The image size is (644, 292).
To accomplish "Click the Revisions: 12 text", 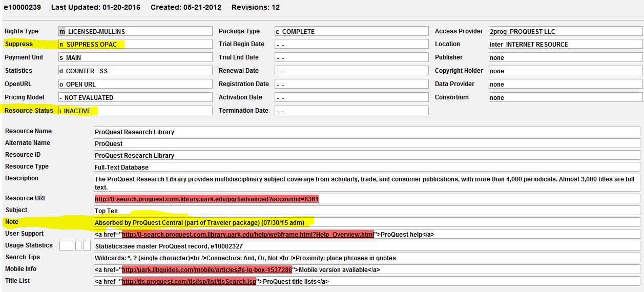I will point(256,8).
